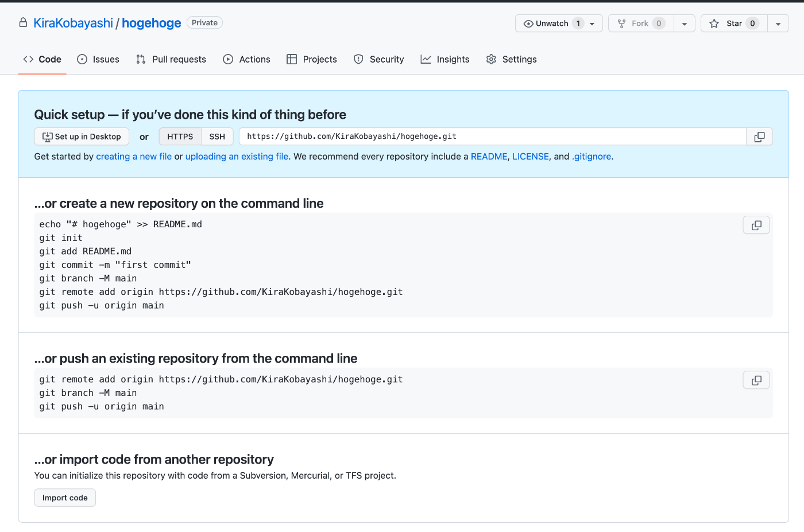Click the Unwatch eye button
The width and height of the screenshot is (804, 532).
coord(546,24)
